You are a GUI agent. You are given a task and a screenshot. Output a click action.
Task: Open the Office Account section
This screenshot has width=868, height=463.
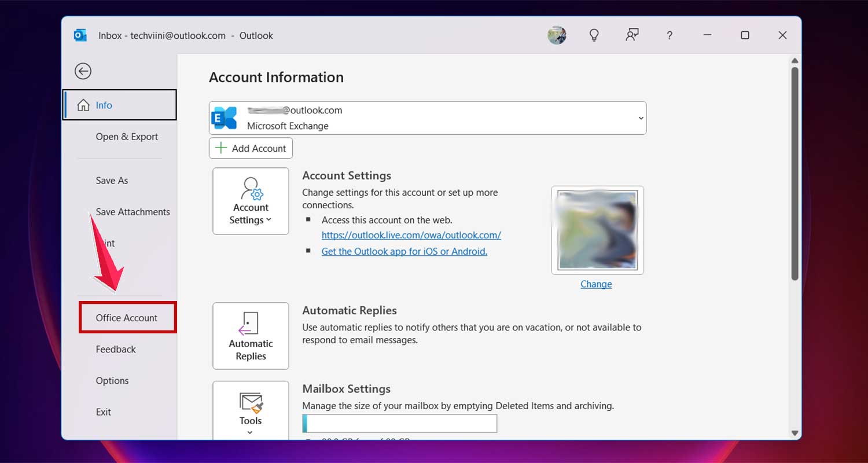pyautogui.click(x=126, y=317)
